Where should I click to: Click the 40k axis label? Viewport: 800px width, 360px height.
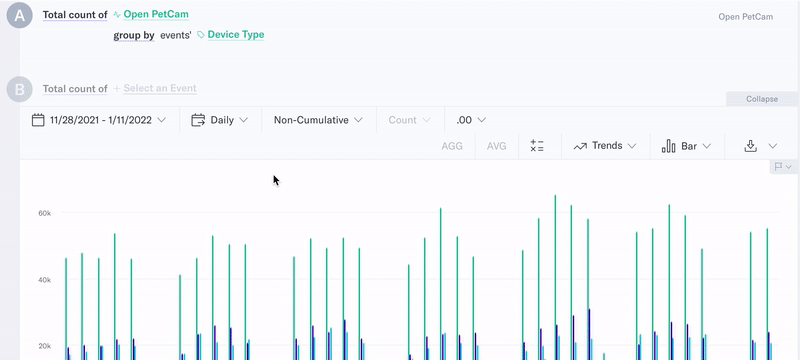pos(45,280)
